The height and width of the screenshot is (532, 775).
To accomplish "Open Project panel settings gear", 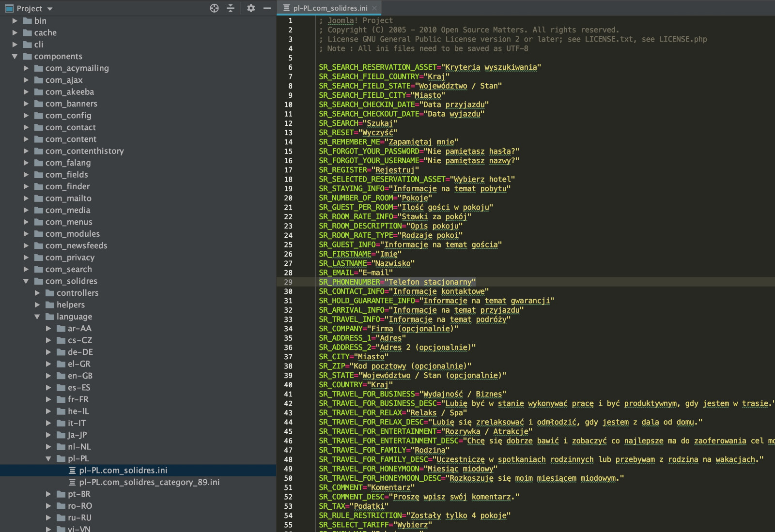I will pyautogui.click(x=251, y=8).
